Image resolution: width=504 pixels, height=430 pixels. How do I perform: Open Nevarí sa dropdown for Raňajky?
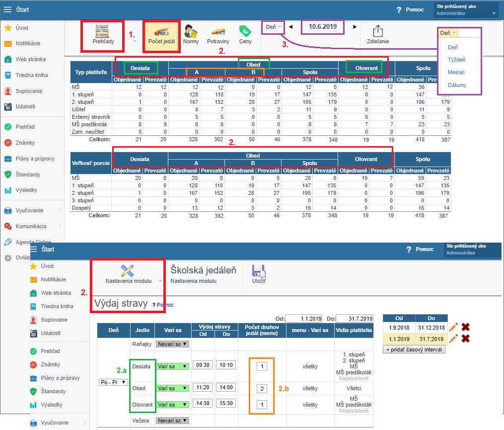coord(171,344)
